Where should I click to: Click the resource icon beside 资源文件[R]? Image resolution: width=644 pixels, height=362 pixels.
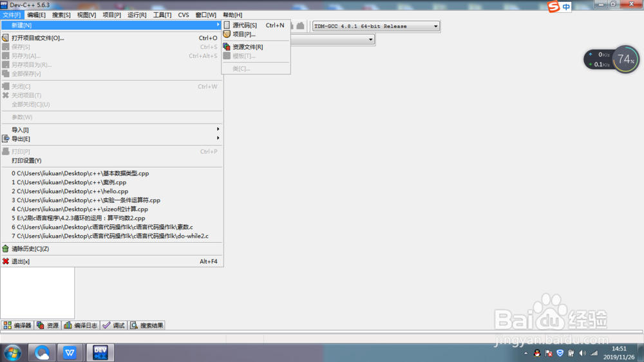point(227,47)
